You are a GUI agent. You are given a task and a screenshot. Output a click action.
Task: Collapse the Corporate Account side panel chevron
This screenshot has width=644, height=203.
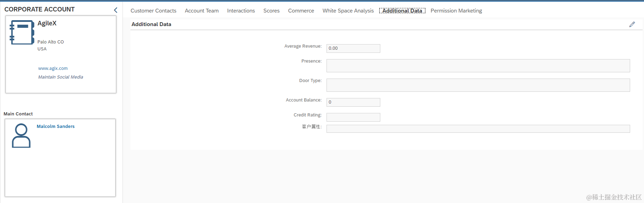coord(116,10)
